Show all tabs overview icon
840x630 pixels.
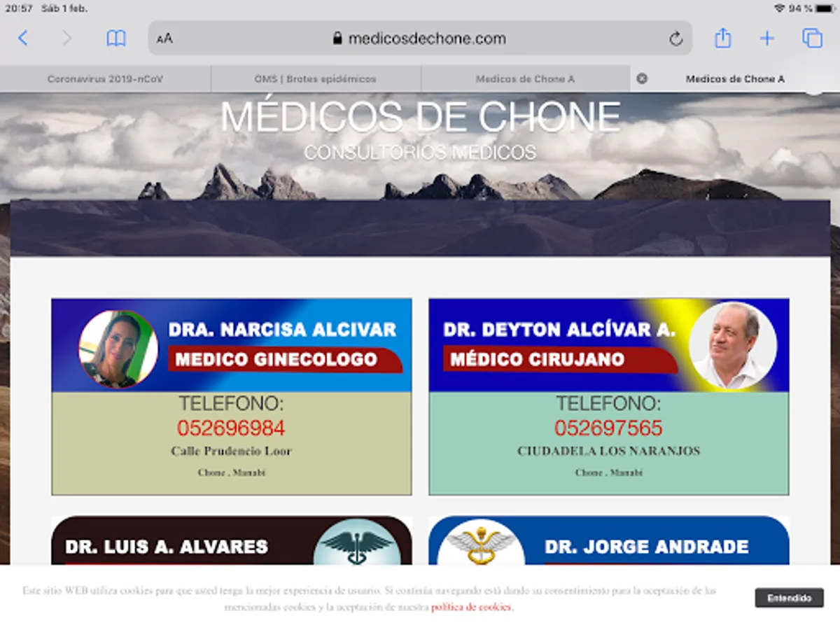[x=812, y=38]
